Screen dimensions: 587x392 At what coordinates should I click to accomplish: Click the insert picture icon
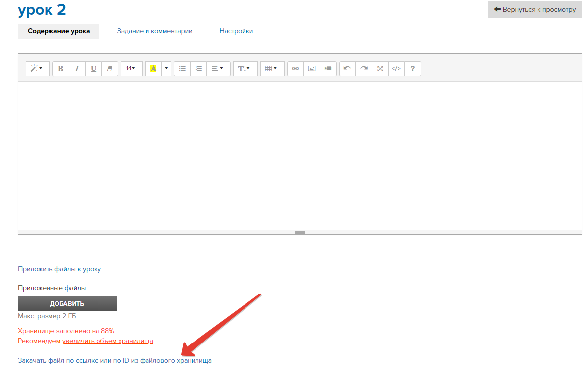click(x=312, y=69)
